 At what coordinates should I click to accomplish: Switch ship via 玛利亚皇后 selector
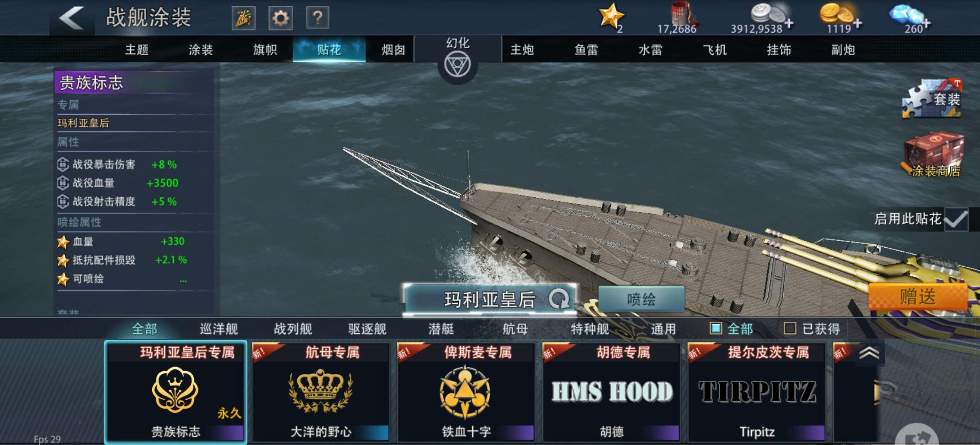click(x=490, y=300)
